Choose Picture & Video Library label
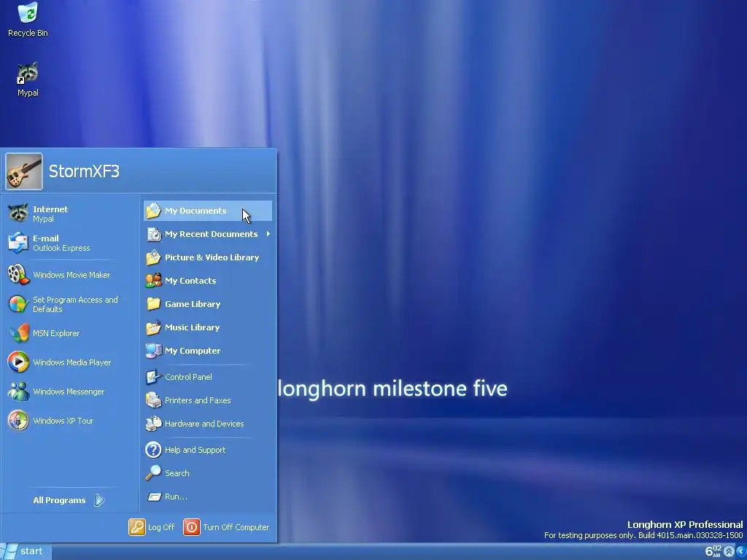Image resolution: width=747 pixels, height=560 pixels. [x=212, y=257]
